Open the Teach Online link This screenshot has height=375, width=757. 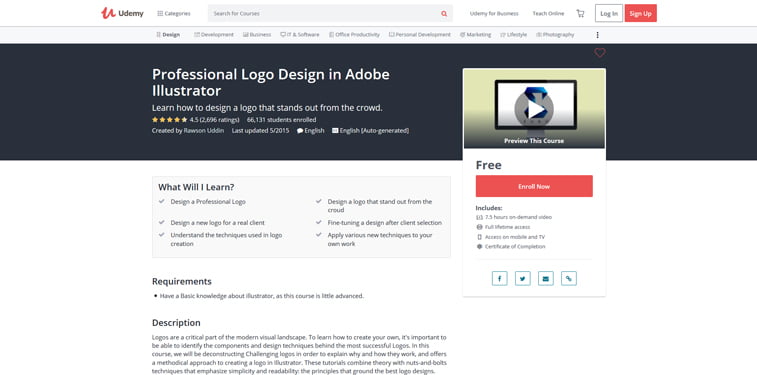(548, 14)
